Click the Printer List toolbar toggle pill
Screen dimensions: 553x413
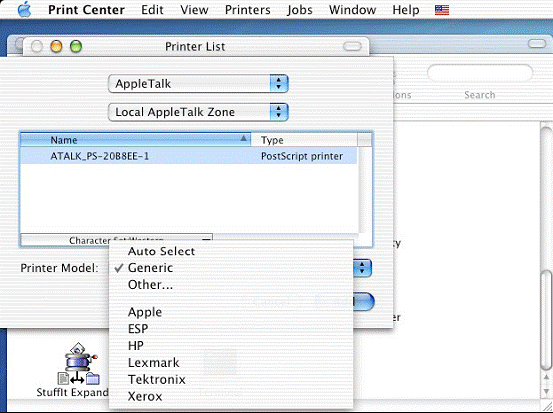pyautogui.click(x=352, y=46)
